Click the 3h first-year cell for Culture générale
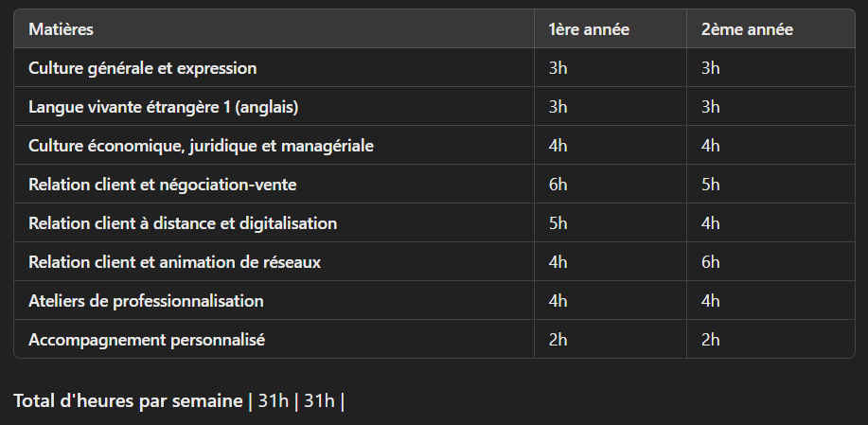 [x=558, y=68]
